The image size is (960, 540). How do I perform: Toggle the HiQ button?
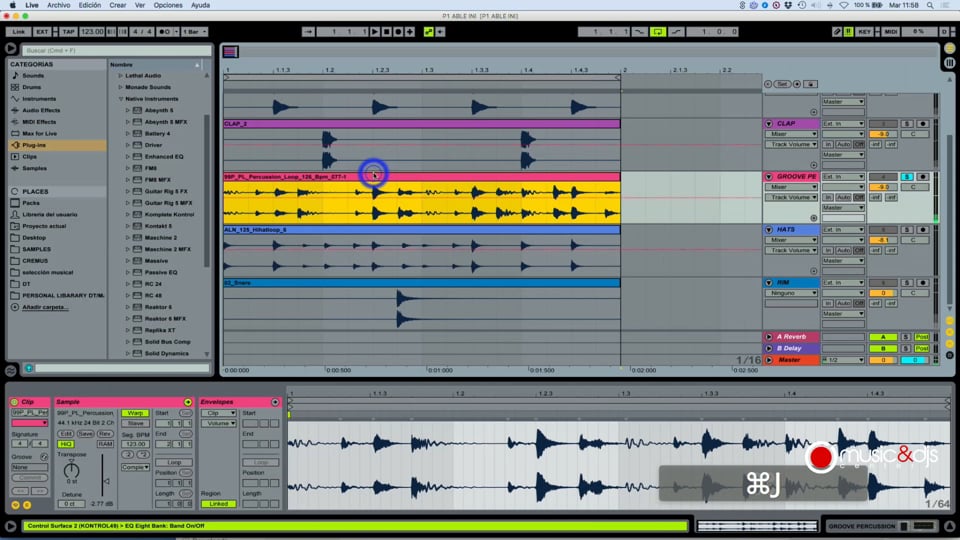(x=66, y=444)
